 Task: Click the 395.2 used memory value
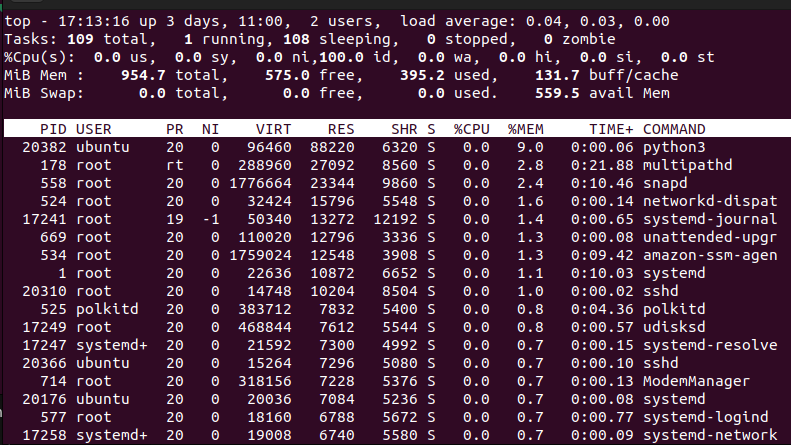(x=422, y=75)
